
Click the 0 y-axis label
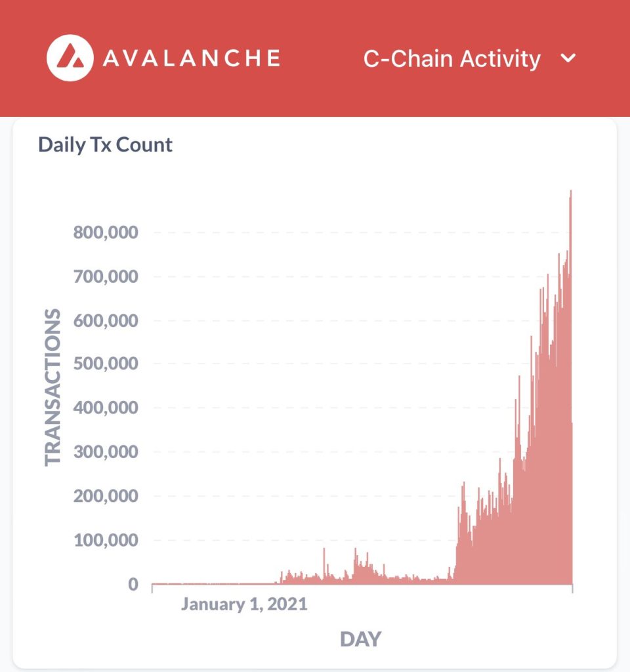[133, 584]
